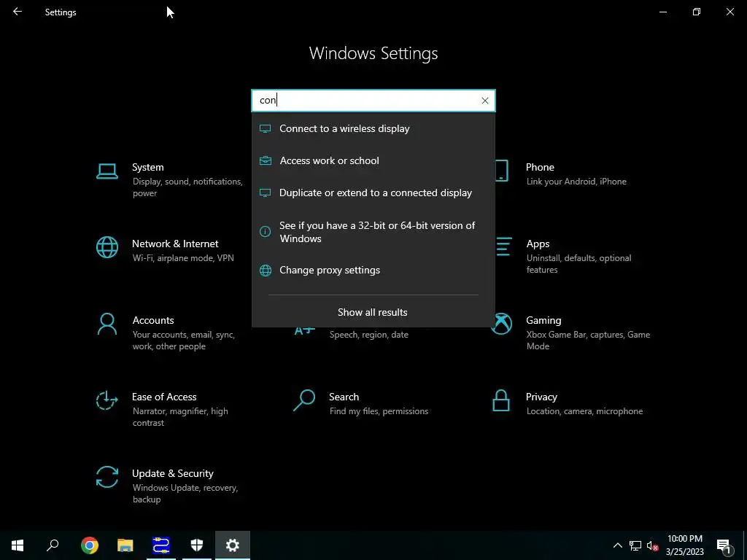The width and height of the screenshot is (747, 560).
Task: Open taskbar search magnifier
Action: [x=53, y=545]
